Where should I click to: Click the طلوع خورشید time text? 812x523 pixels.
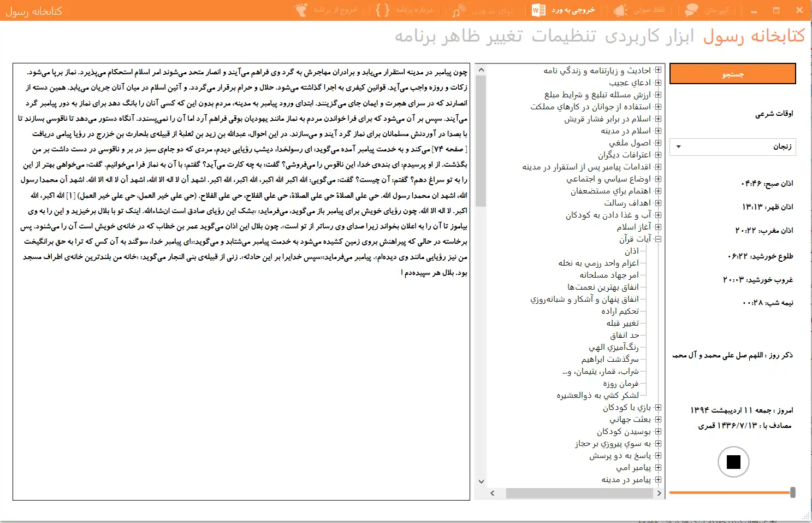pos(761,256)
